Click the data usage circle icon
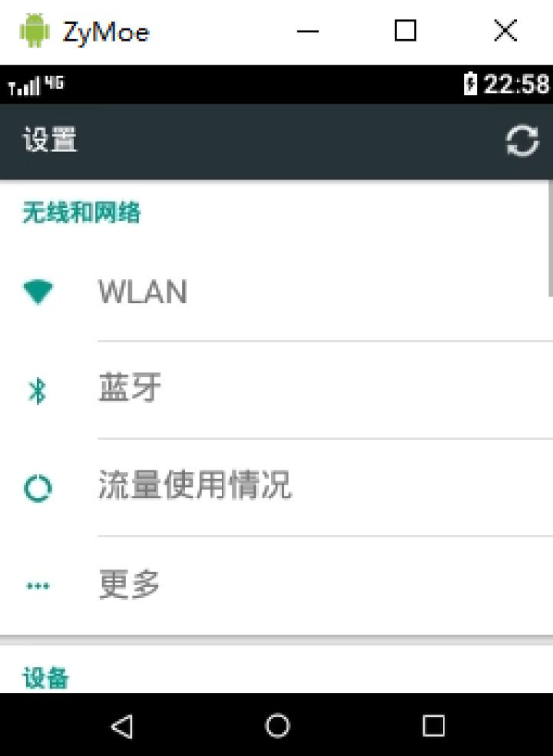 [38, 488]
